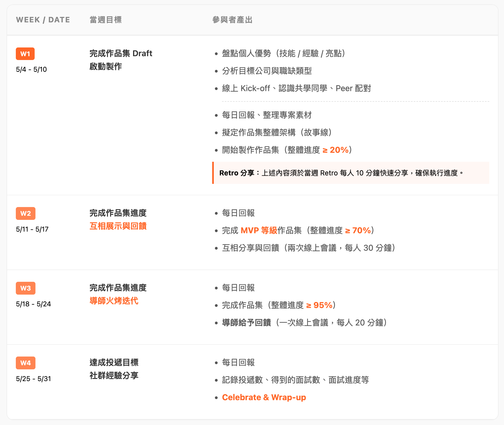Click the bold 導師給予回饋 text
The height and width of the screenshot is (425, 504).
(246, 323)
